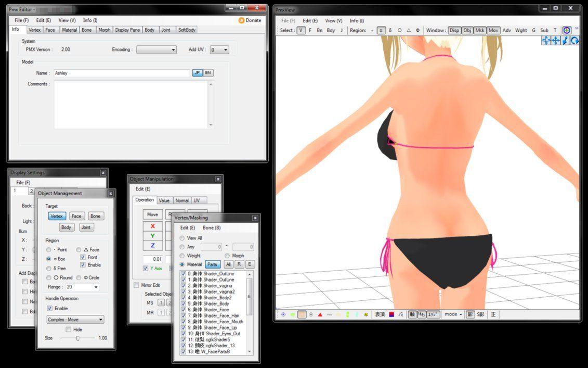The width and height of the screenshot is (588, 368).
Task: Click the 表頂 button in bottom toolbar
Action: pyautogui.click(x=380, y=315)
